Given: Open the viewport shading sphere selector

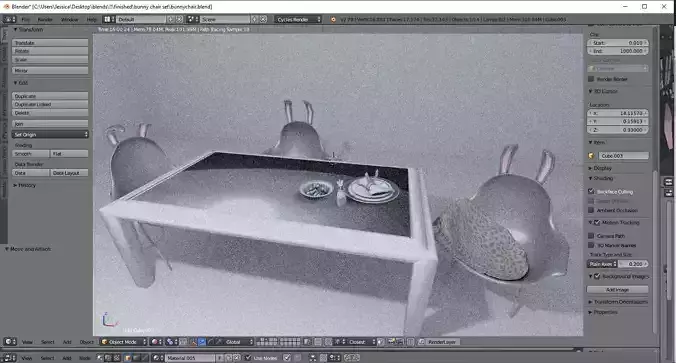Looking at the screenshot, I should 156,342.
